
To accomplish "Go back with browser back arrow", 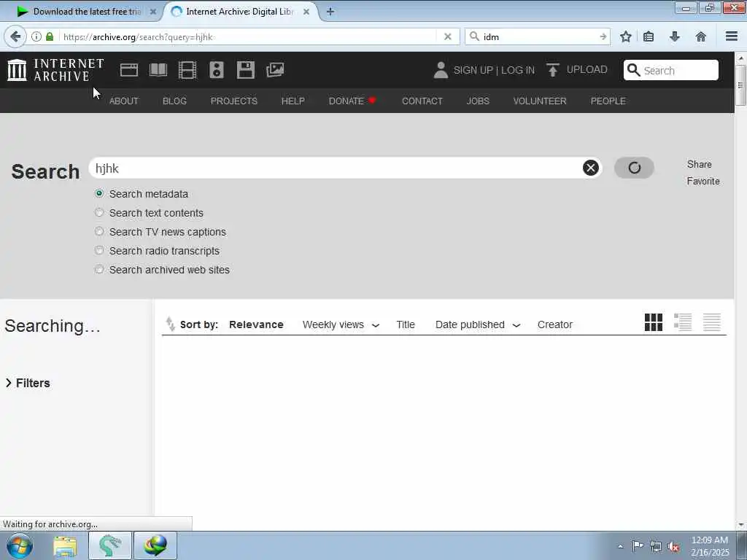I will coord(15,36).
